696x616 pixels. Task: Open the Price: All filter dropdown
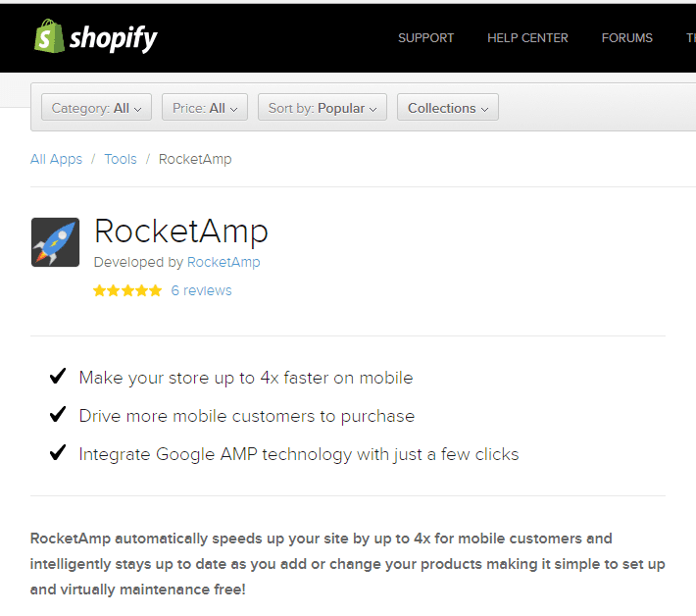[205, 108]
